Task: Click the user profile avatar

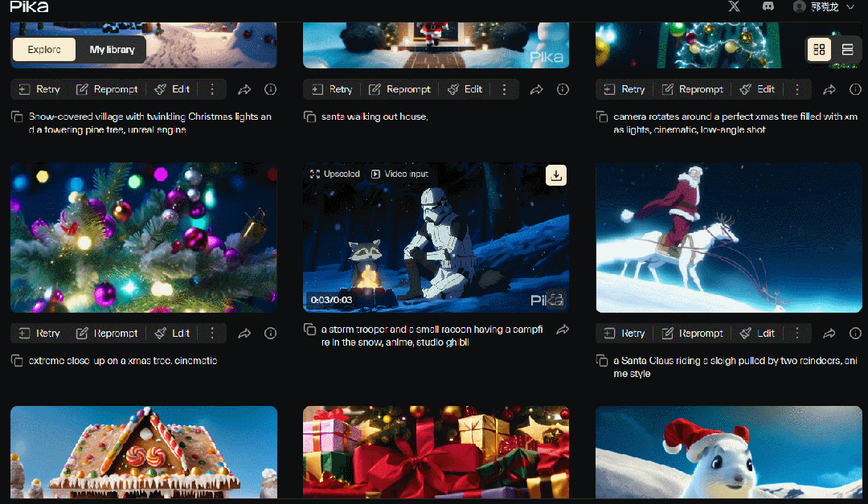Action: pyautogui.click(x=800, y=6)
